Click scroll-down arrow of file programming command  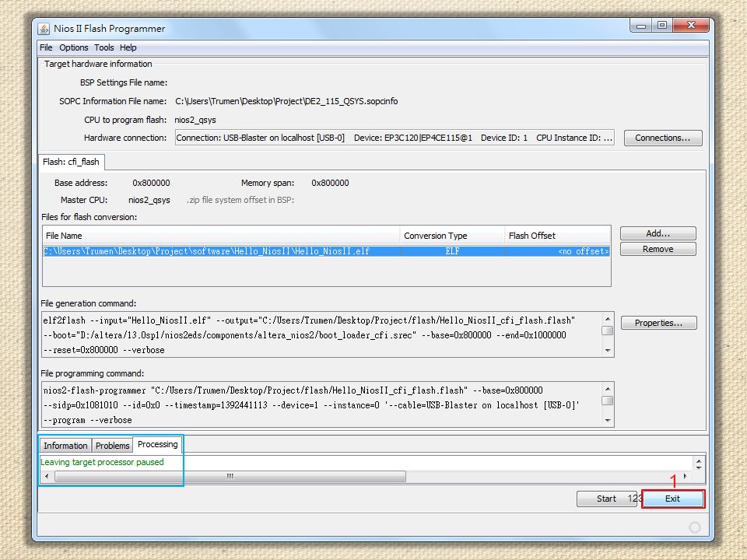(x=608, y=420)
